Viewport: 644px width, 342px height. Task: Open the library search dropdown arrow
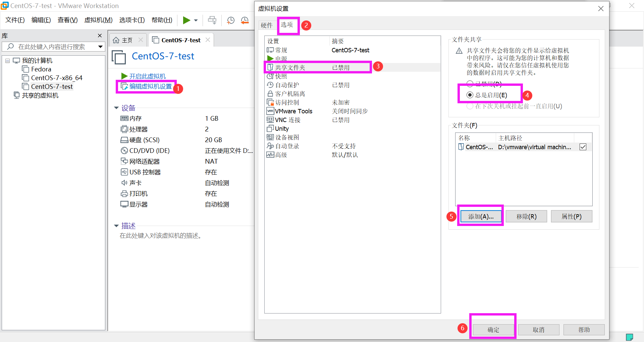point(100,47)
